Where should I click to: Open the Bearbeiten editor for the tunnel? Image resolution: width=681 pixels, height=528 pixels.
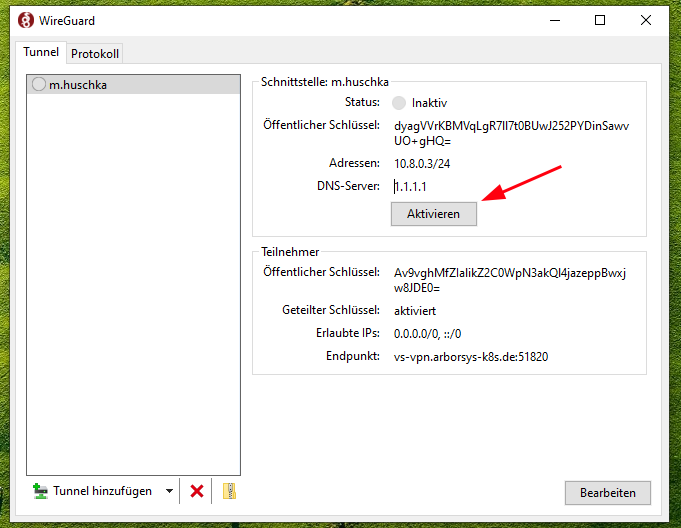pos(607,493)
